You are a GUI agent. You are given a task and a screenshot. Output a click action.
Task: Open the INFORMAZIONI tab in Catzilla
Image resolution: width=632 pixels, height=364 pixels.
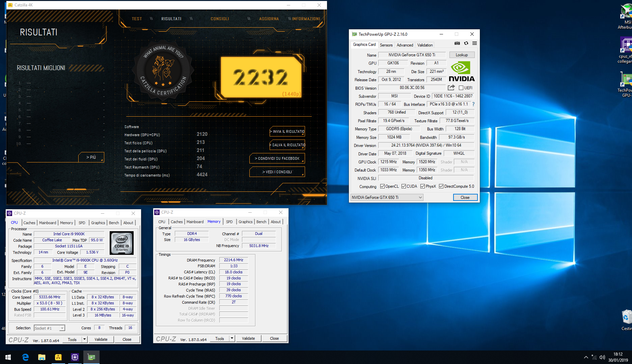click(x=306, y=19)
